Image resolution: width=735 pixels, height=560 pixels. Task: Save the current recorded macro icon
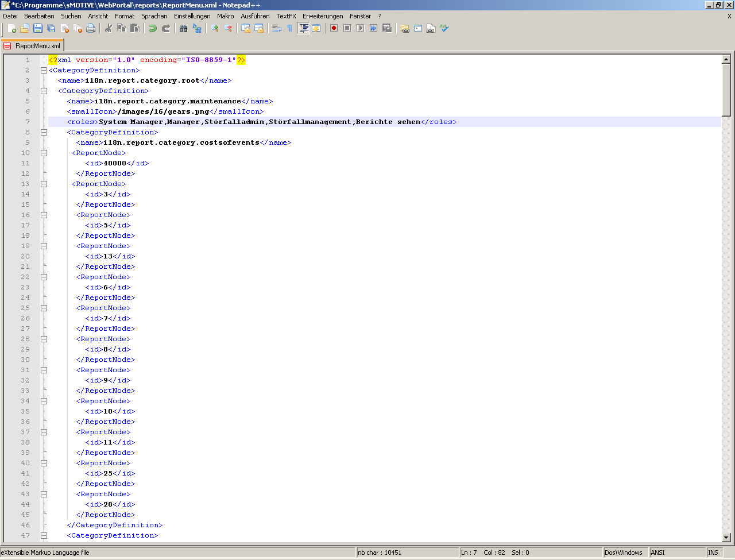[x=386, y=28]
